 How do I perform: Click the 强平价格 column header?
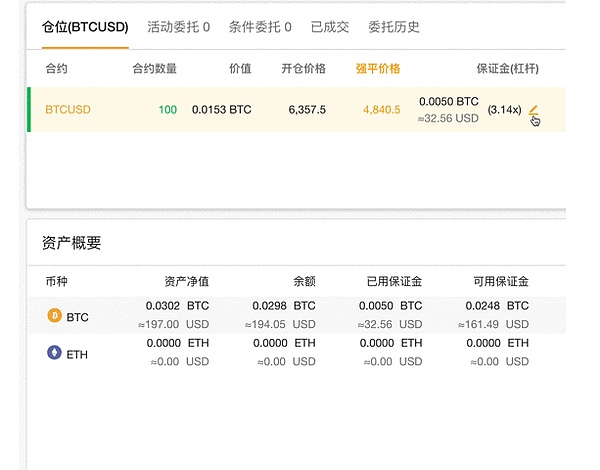(x=378, y=69)
